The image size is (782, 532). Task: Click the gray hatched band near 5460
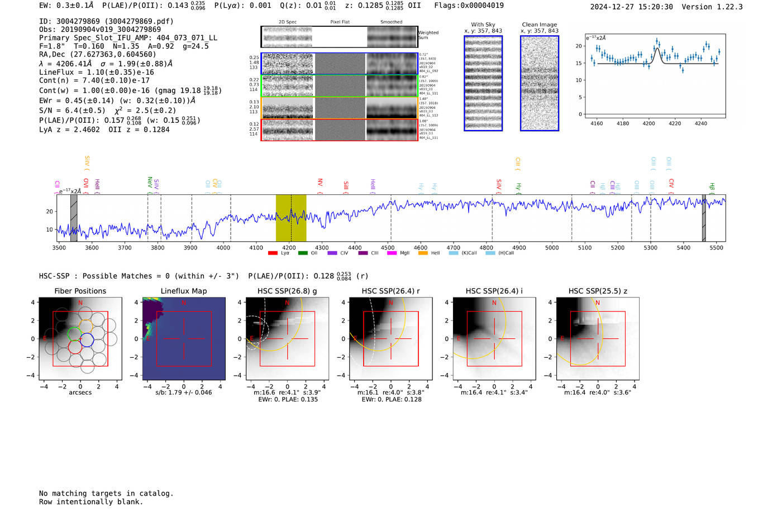(x=704, y=218)
